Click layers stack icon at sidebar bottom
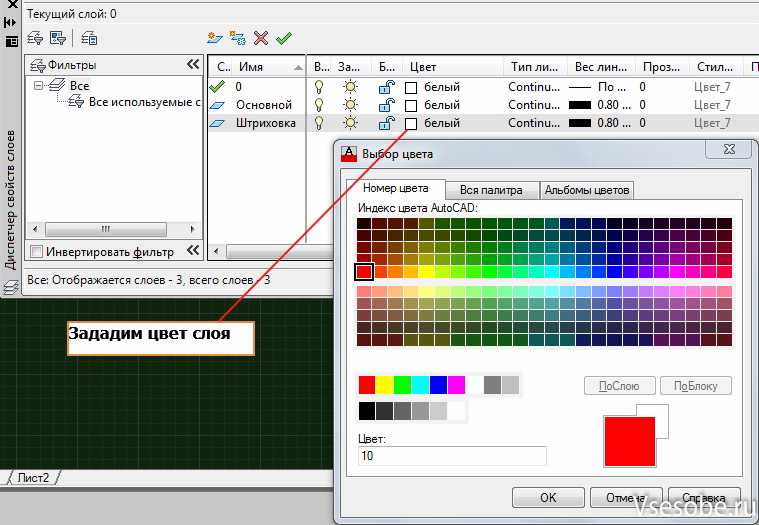The width and height of the screenshot is (759, 525). click(x=10, y=287)
